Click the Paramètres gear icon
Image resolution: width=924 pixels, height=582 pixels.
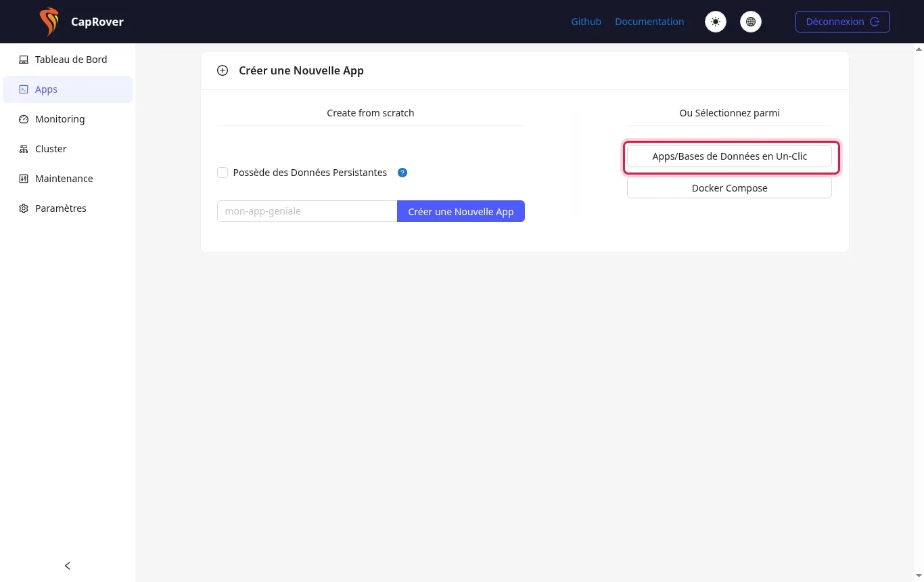[24, 208]
